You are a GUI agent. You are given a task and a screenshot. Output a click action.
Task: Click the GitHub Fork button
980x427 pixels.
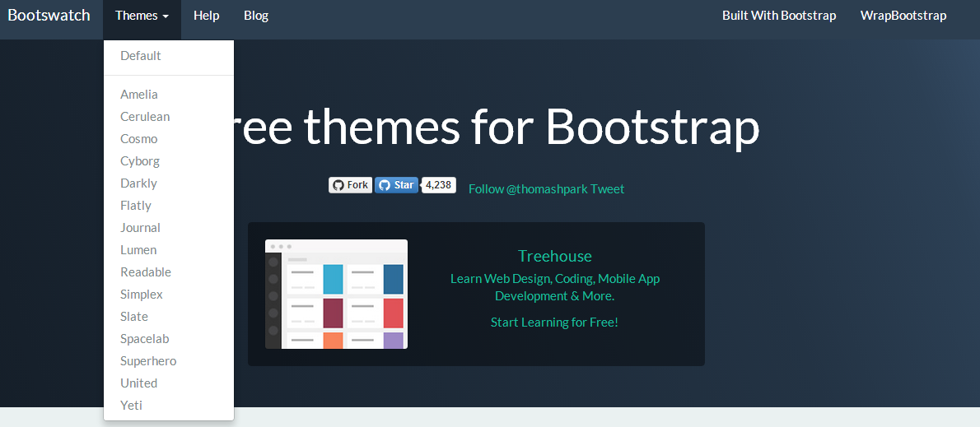point(350,185)
